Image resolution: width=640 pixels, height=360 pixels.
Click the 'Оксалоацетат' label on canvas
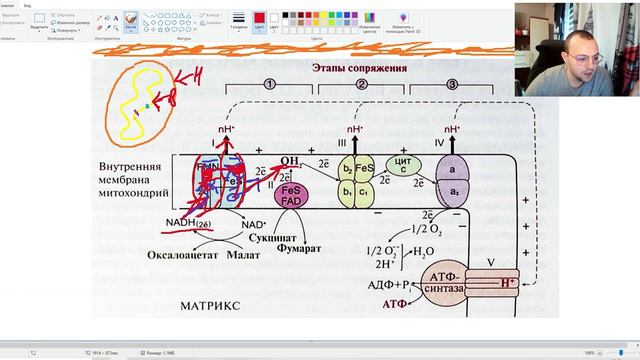pyautogui.click(x=182, y=255)
